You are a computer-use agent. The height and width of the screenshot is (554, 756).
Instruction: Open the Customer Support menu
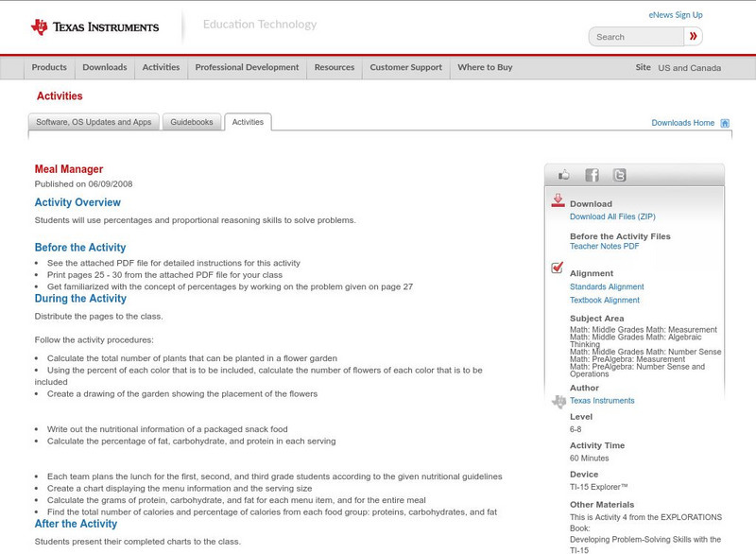(x=405, y=67)
